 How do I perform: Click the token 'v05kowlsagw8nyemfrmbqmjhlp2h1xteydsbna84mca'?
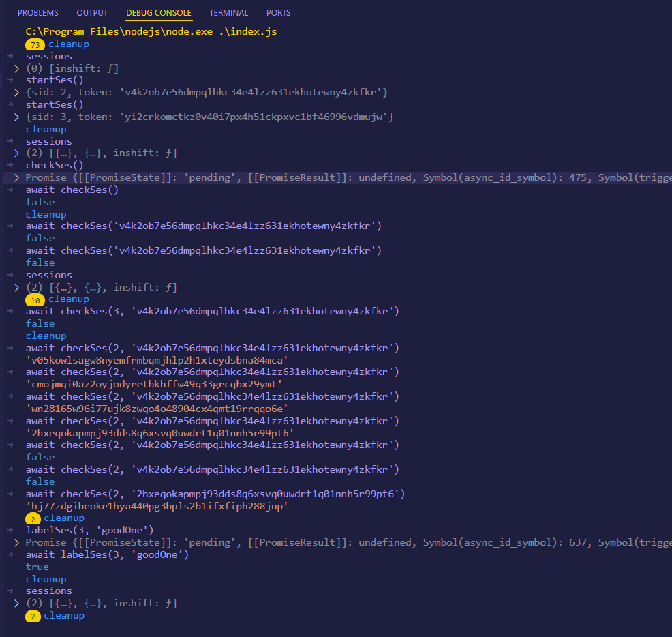click(x=157, y=360)
